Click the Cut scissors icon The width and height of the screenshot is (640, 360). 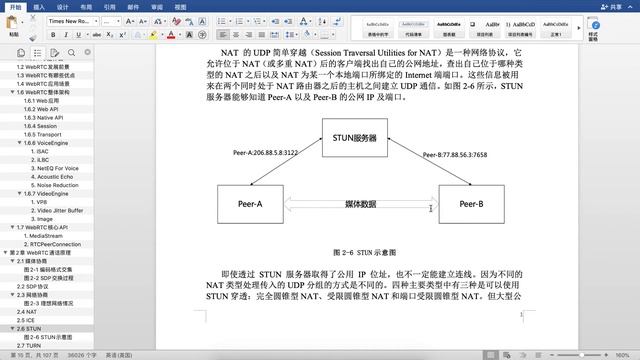point(33,18)
